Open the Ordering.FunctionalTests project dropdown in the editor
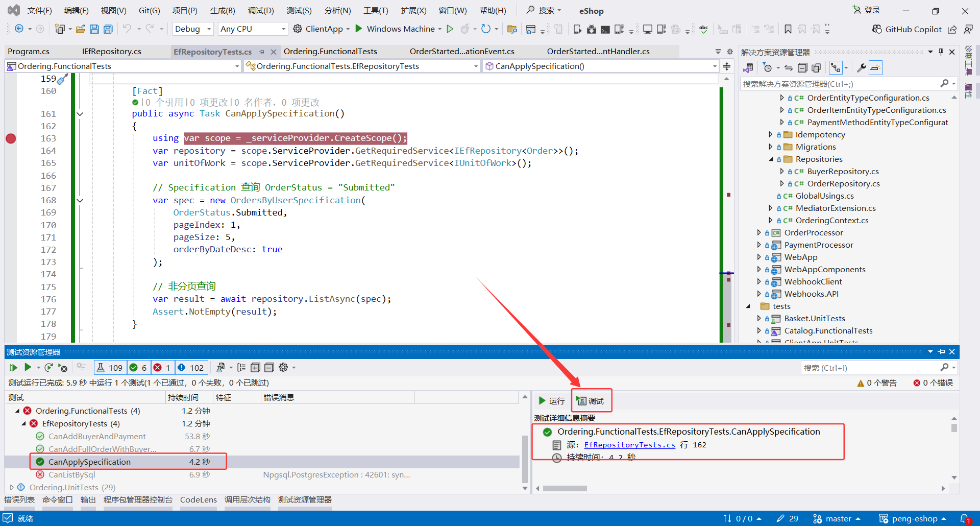This screenshot has height=526, width=980. [x=123, y=66]
